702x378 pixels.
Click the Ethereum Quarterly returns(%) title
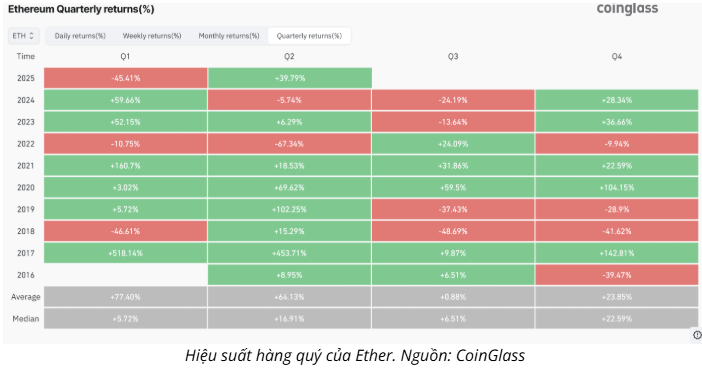click(81, 9)
